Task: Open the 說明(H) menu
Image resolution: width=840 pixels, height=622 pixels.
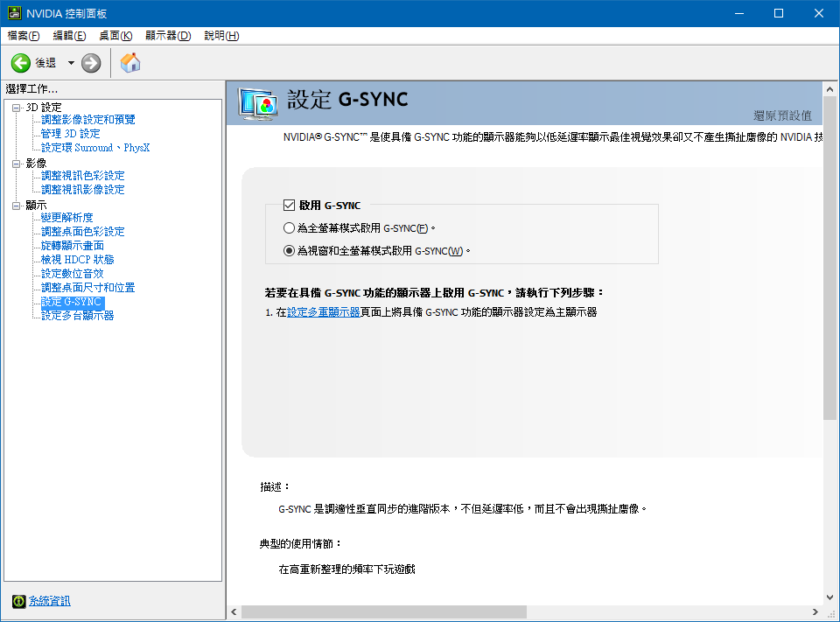Action: pos(221,35)
